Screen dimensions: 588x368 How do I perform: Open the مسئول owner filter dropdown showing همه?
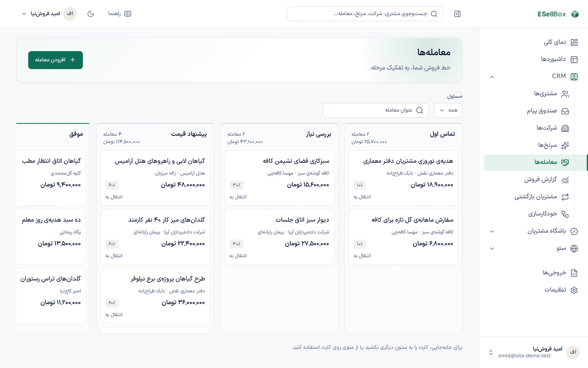coord(448,110)
